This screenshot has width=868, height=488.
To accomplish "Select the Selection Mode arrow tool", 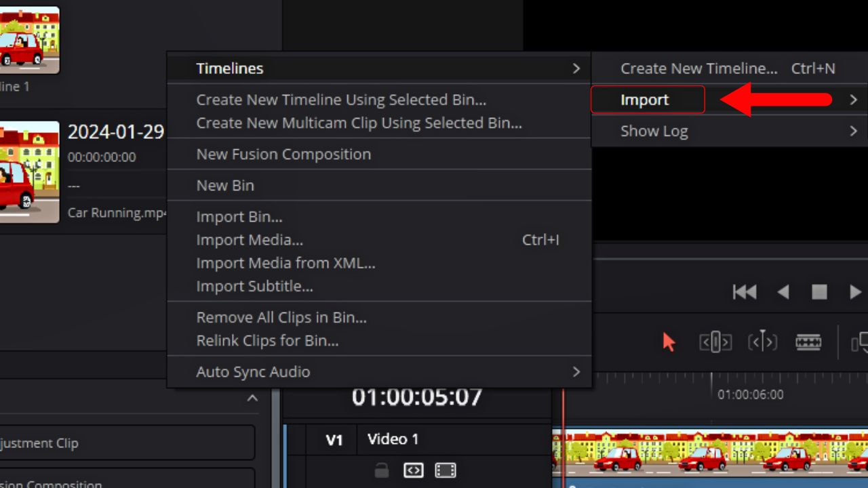I will coord(668,342).
